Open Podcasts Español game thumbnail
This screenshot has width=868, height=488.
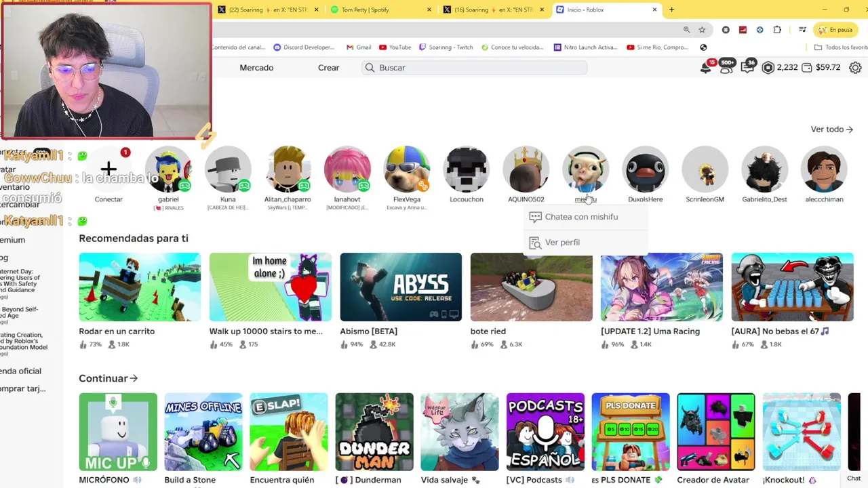pos(545,432)
